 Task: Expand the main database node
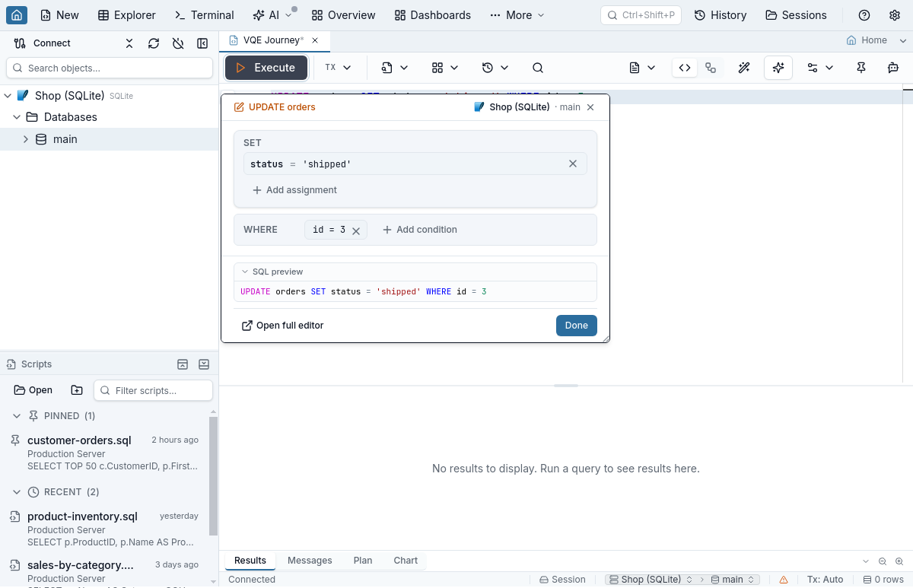26,139
